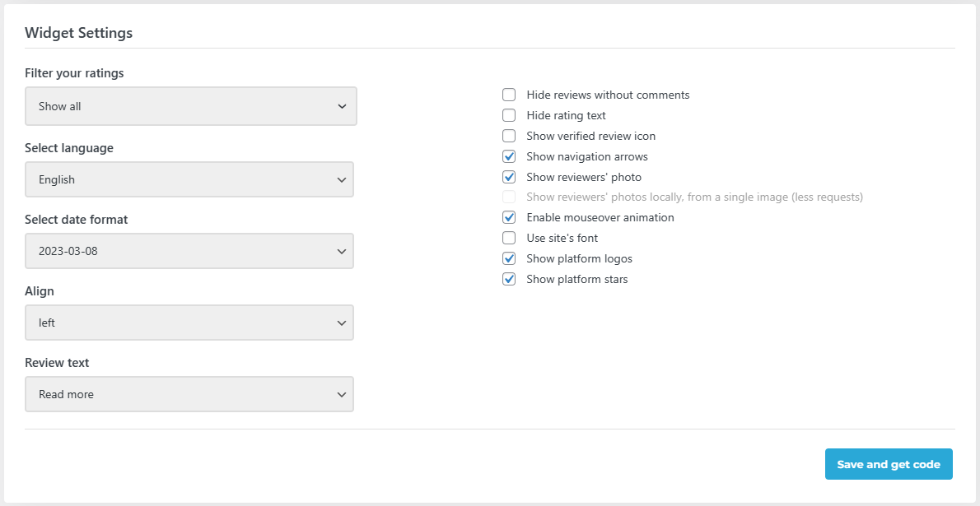Disable the Show navigation arrows option

point(508,156)
